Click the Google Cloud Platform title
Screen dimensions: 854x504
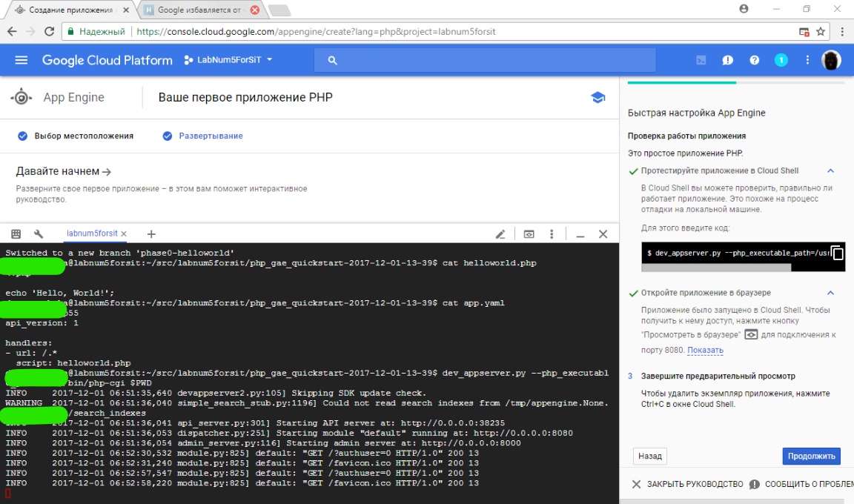pyautogui.click(x=107, y=61)
